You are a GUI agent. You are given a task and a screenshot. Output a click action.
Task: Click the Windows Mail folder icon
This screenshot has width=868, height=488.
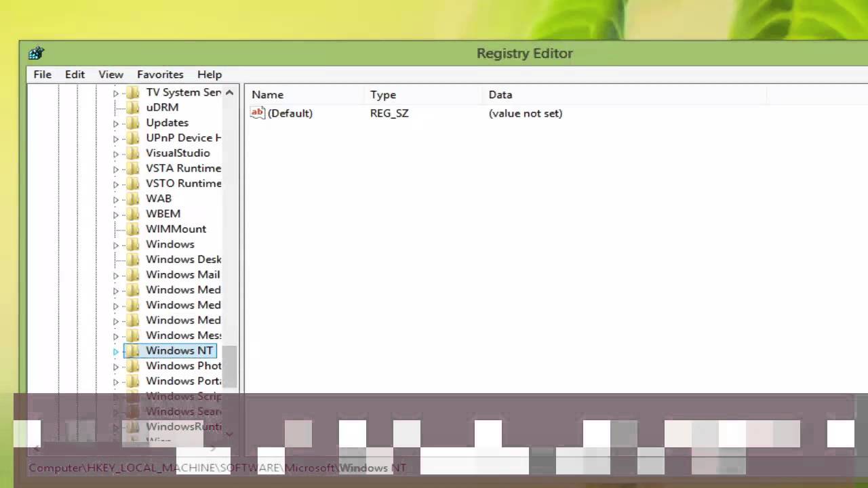click(133, 274)
